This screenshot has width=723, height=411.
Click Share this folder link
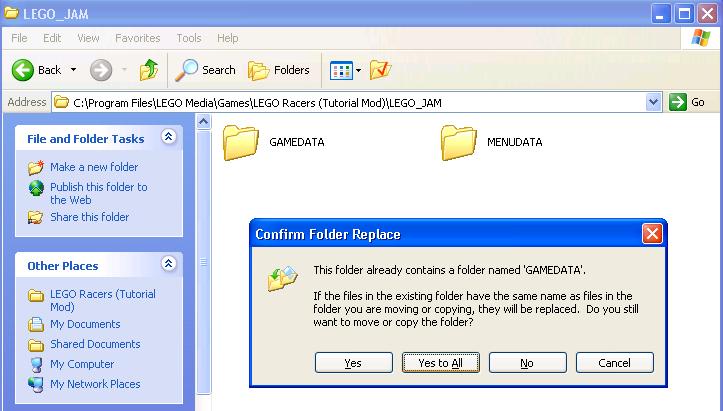(89, 217)
